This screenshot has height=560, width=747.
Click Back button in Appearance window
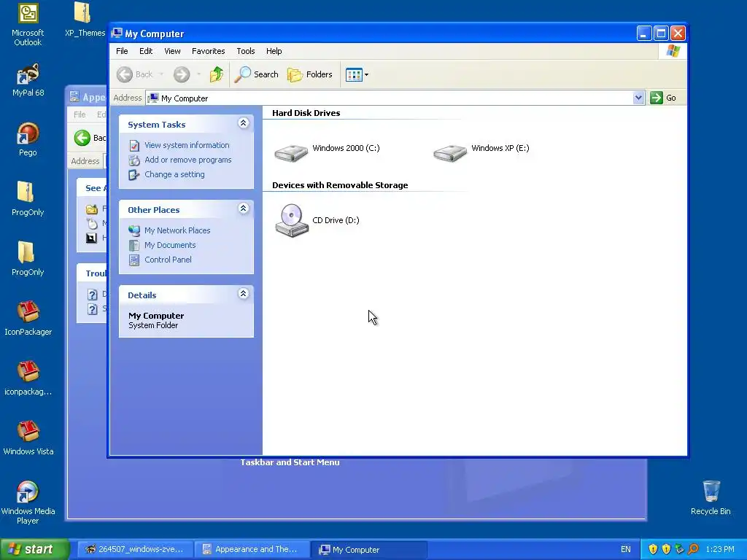pyautogui.click(x=90, y=138)
